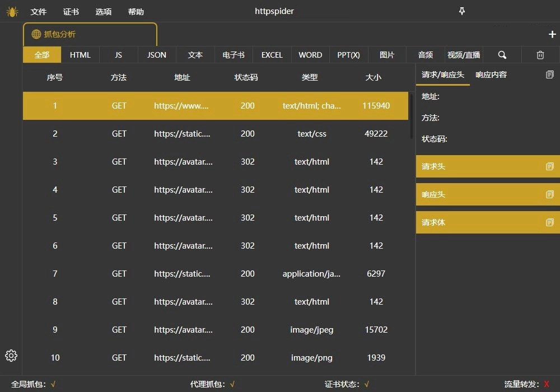Toggle 流量转发 status X

[547, 385]
